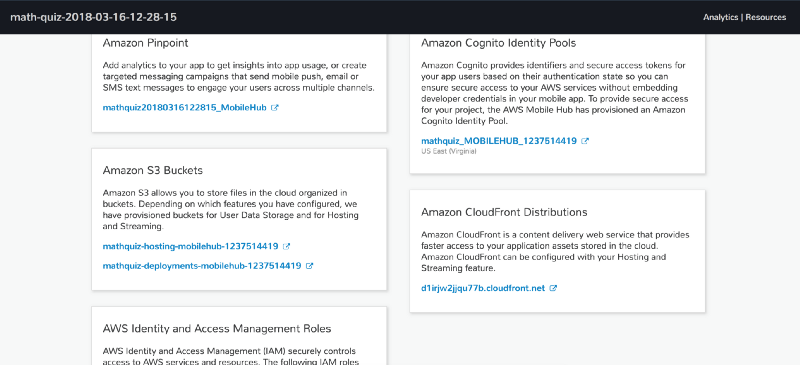Open the Analytics link in header

pyautogui.click(x=720, y=17)
